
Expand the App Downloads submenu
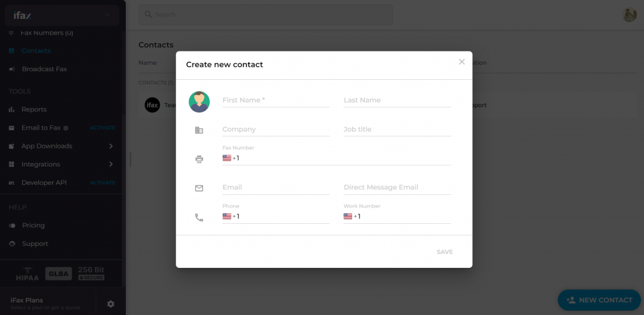[x=111, y=146]
